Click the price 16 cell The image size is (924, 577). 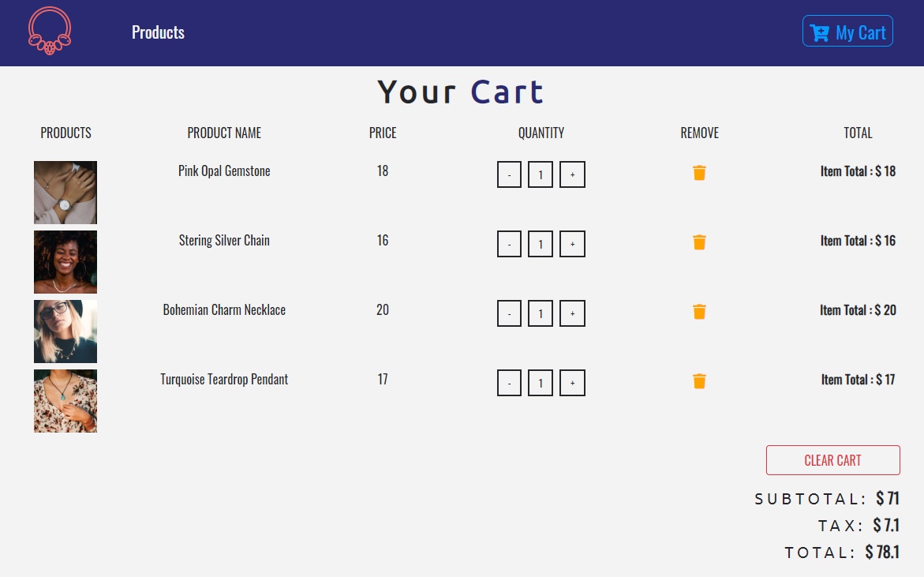[x=383, y=241]
